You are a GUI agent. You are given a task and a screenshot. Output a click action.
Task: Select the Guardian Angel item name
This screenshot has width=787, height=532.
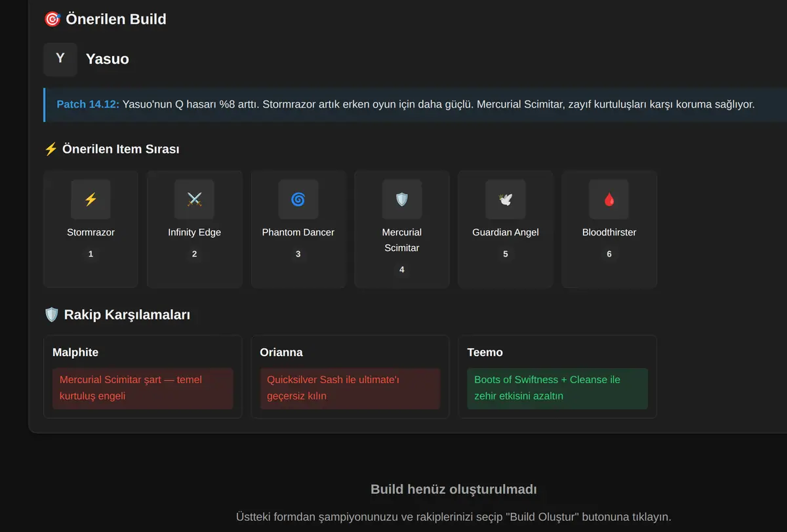click(506, 232)
